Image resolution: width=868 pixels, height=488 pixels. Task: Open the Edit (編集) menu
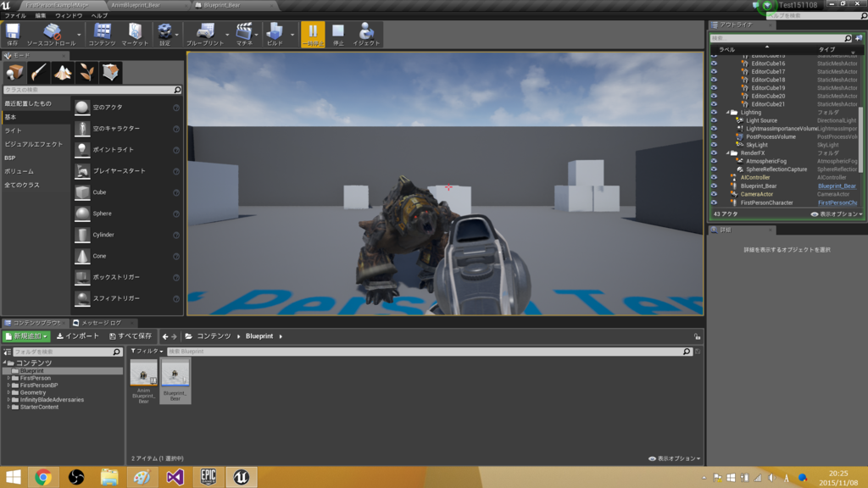[41, 15]
